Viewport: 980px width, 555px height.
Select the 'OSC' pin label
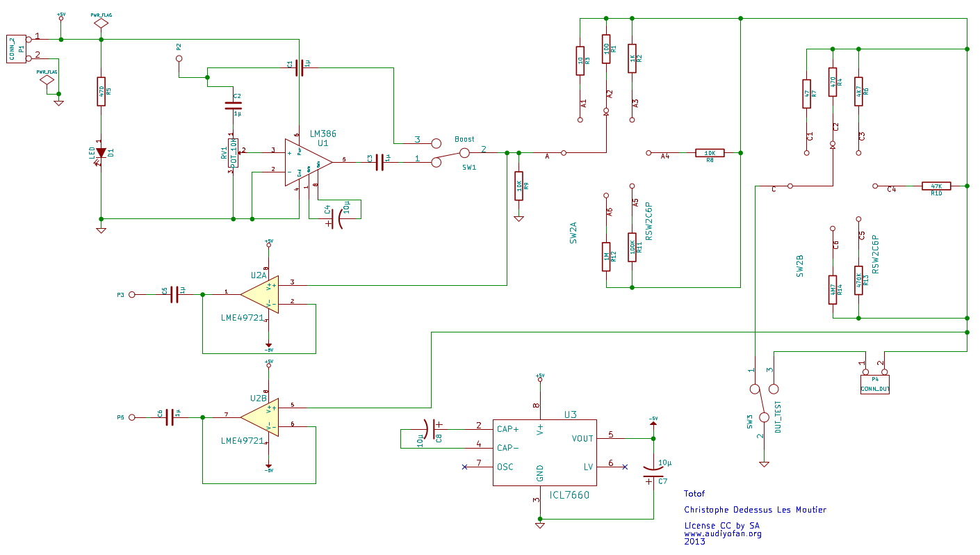pyautogui.click(x=505, y=467)
